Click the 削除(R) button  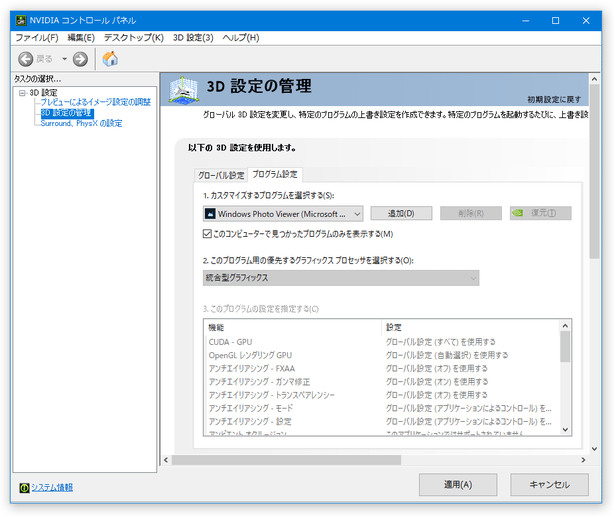(x=471, y=213)
